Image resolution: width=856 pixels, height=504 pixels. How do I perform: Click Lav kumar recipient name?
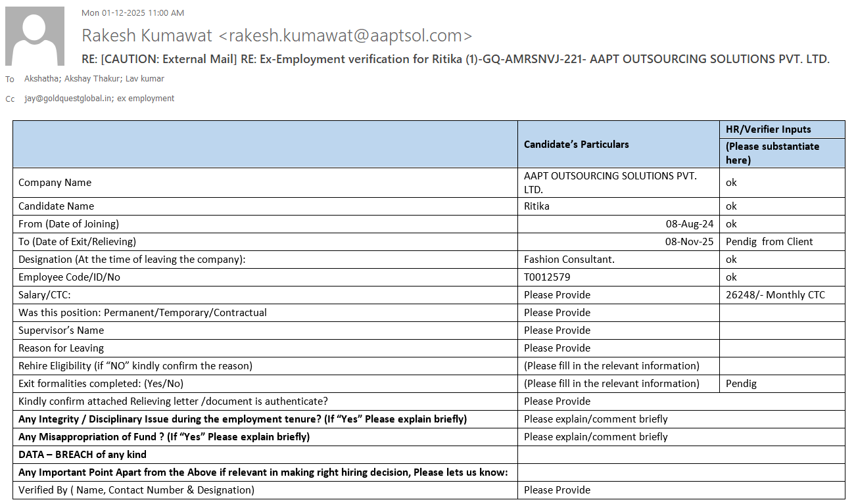pos(145,79)
